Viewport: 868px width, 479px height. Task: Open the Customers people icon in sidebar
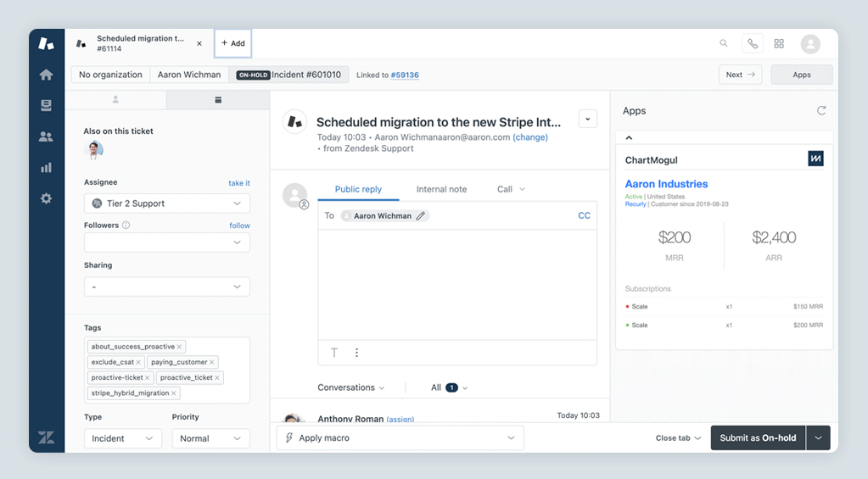[x=46, y=136]
